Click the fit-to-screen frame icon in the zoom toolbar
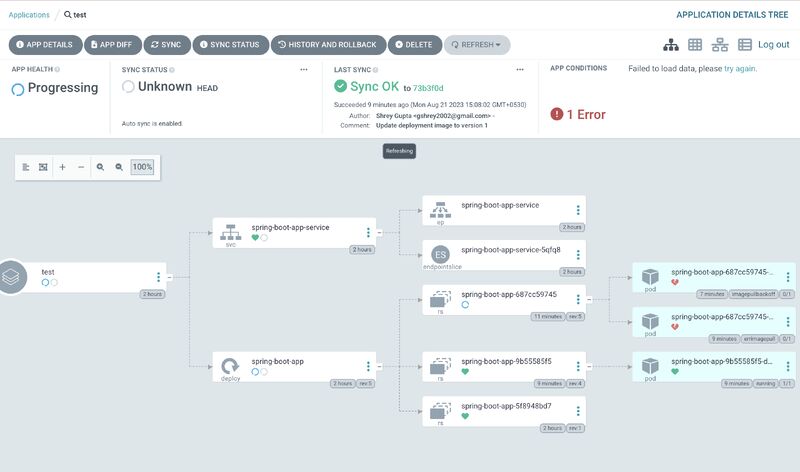This screenshot has height=472, width=800. [x=43, y=167]
